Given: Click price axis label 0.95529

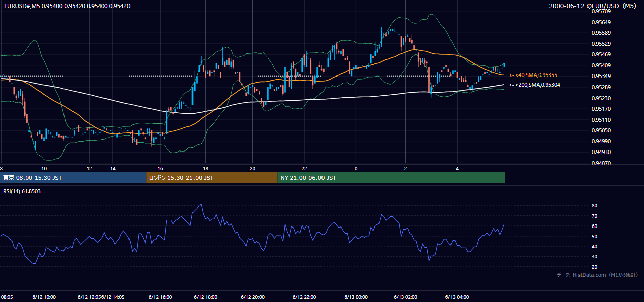Looking at the screenshot, I should (601, 44).
